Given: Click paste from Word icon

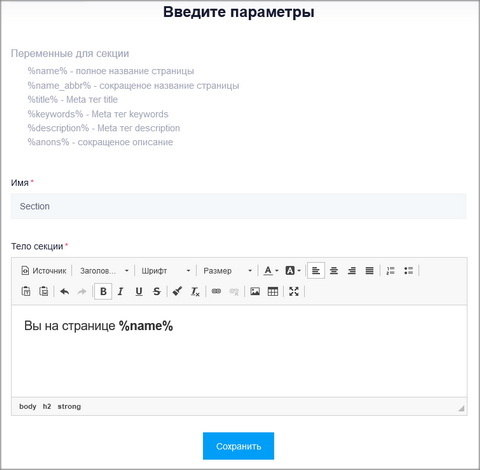Looking at the screenshot, I should pyautogui.click(x=44, y=291).
